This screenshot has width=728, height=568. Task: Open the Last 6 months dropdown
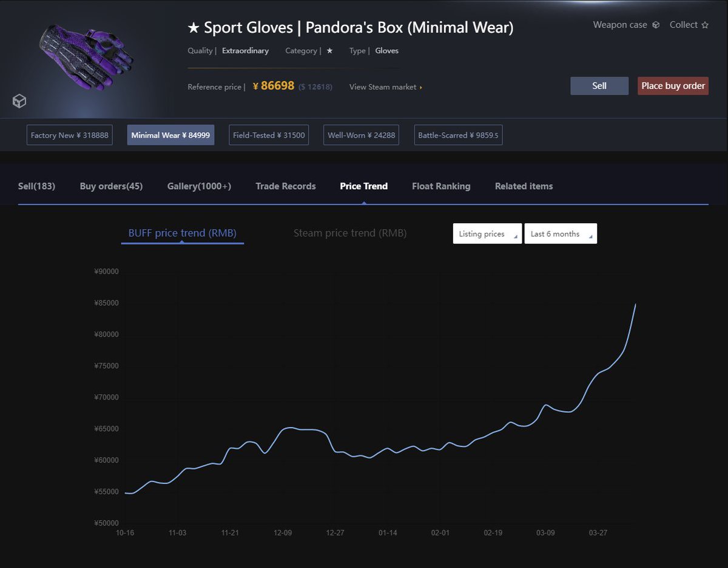pyautogui.click(x=561, y=233)
